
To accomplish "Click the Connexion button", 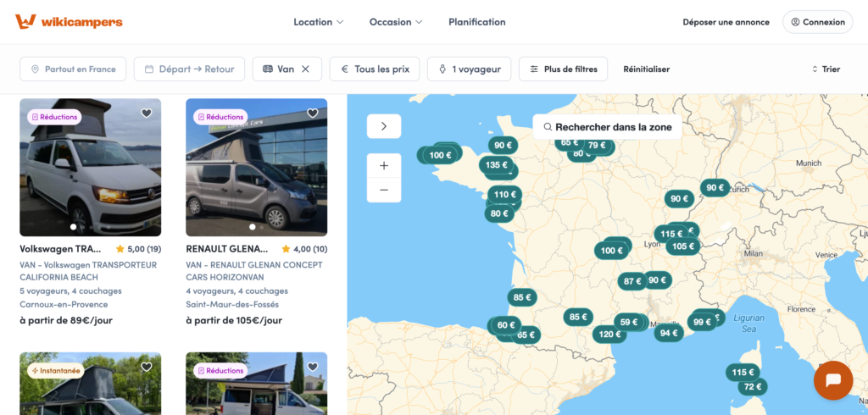I will click(817, 22).
